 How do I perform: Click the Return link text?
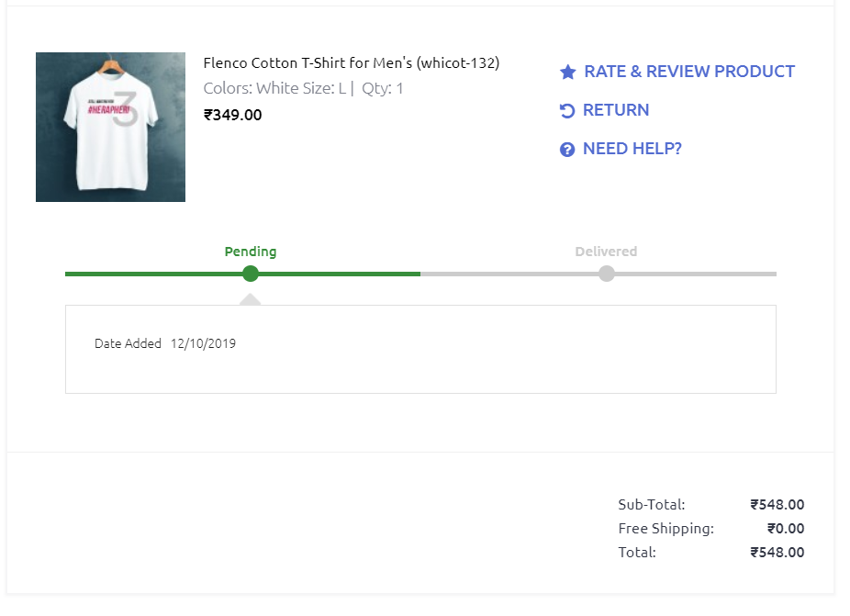[x=616, y=110]
